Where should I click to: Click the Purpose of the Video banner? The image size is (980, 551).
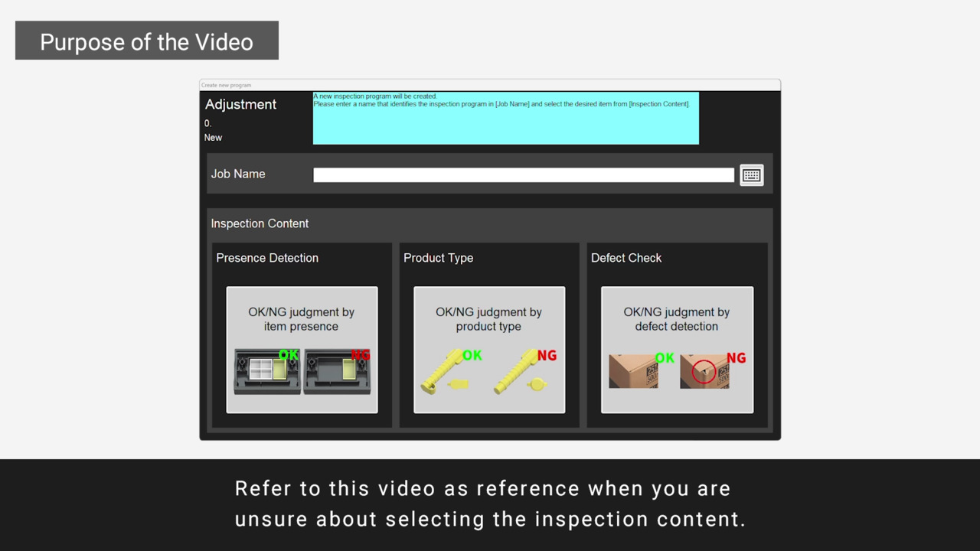coord(146,41)
